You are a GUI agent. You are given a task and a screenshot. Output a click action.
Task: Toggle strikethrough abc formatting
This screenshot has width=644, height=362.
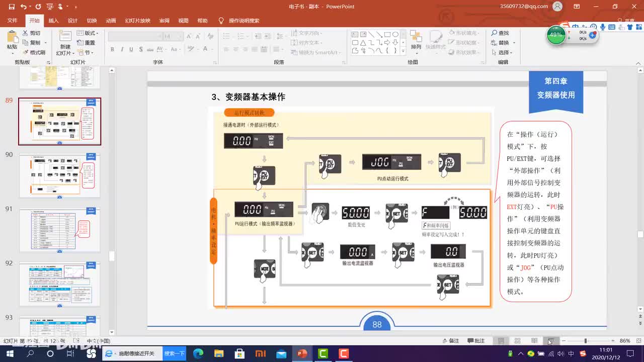pyautogui.click(x=150, y=49)
